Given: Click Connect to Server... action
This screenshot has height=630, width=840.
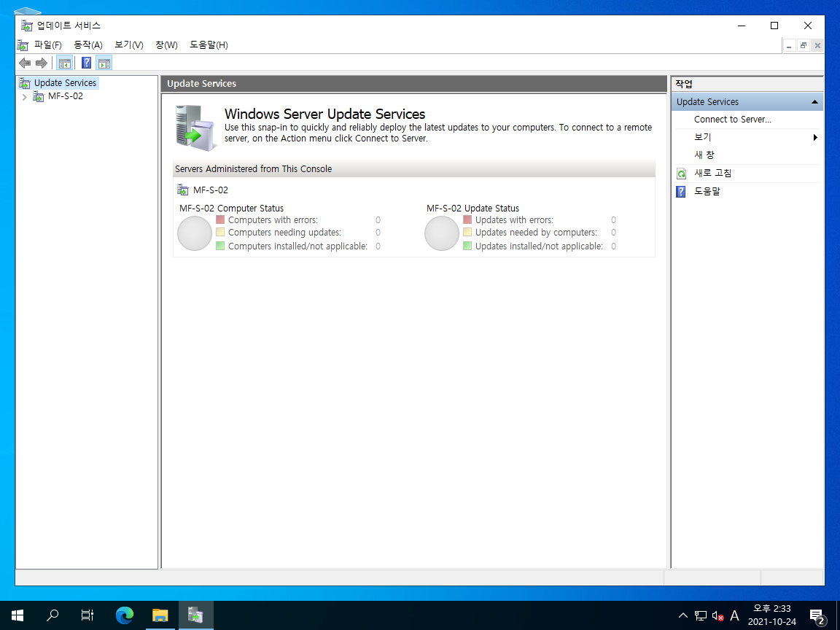Looking at the screenshot, I should click(732, 120).
